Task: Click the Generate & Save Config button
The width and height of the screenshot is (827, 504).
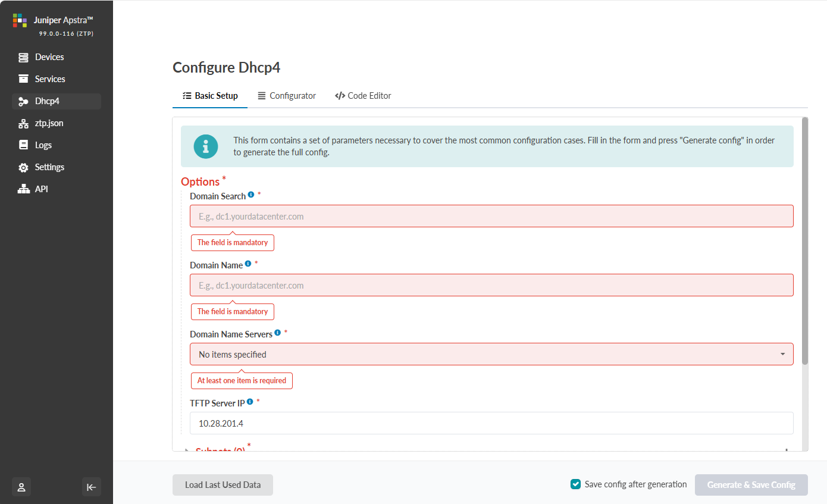Action: 751,485
